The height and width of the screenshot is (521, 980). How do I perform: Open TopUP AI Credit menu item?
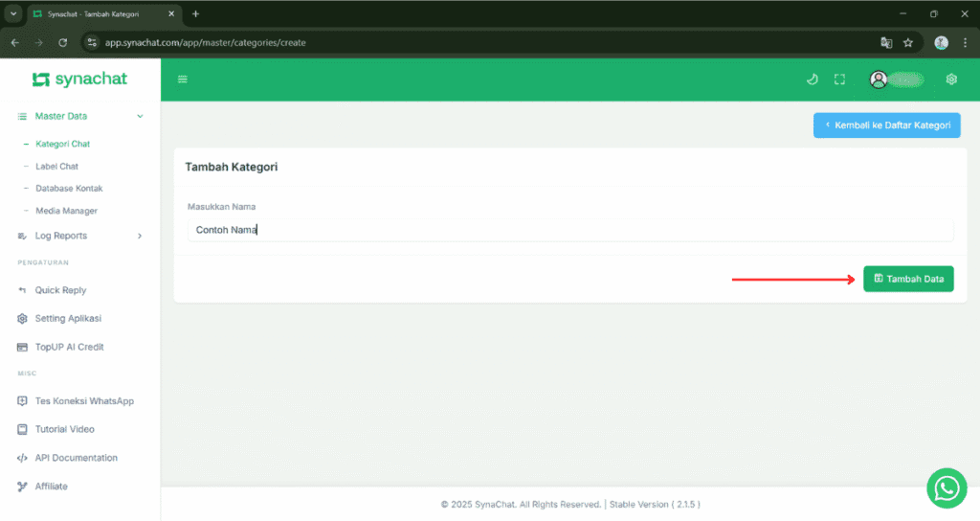coord(69,347)
